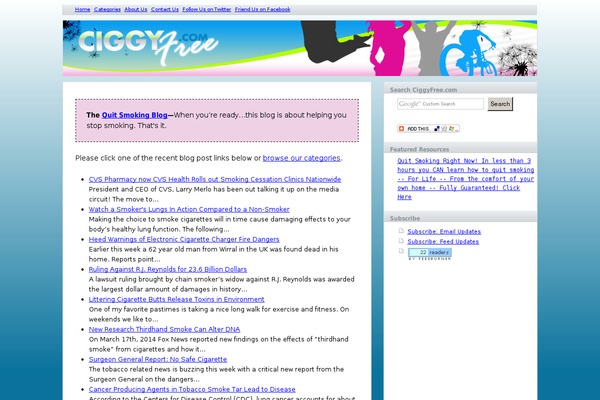Select the Subscribe sidebar heading

click(x=405, y=218)
